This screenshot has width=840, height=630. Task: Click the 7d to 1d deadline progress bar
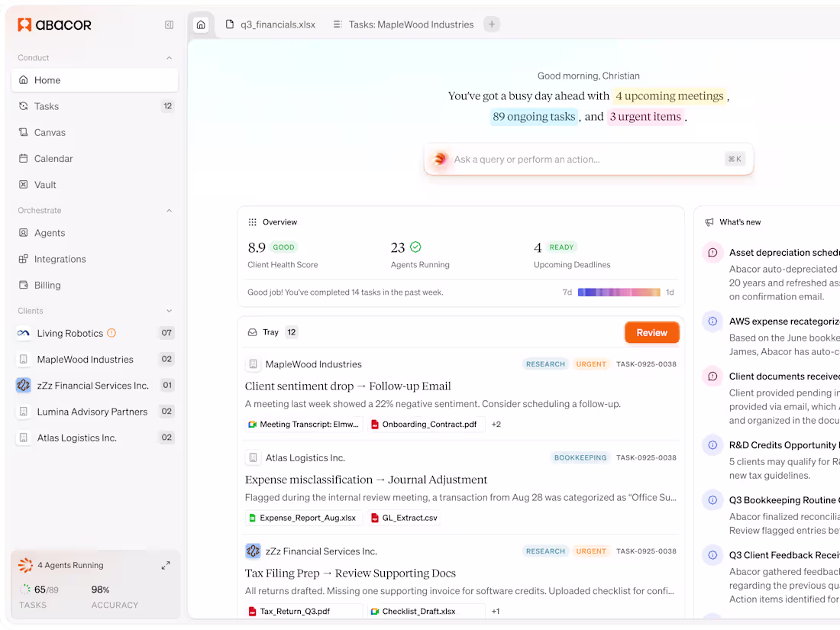619,292
